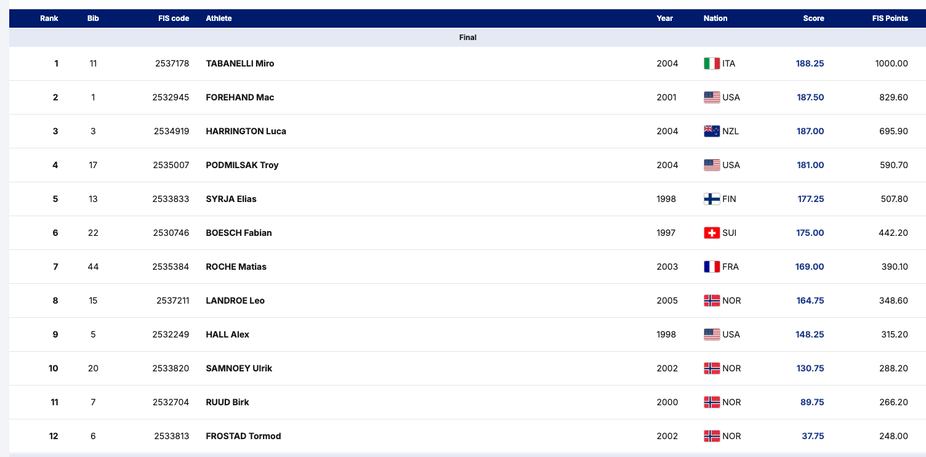Screen dimensions: 926x457
Task: Click FROSTAD Tormod's name
Action: click(x=243, y=436)
